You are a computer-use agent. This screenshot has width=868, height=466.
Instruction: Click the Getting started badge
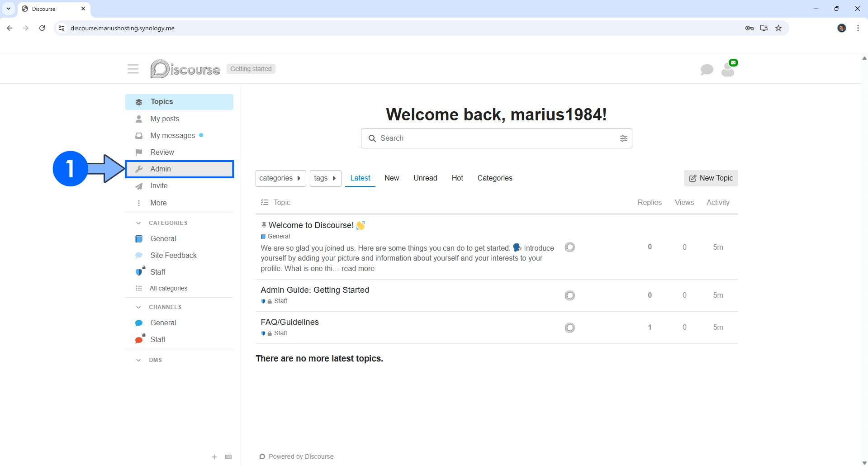(251, 69)
